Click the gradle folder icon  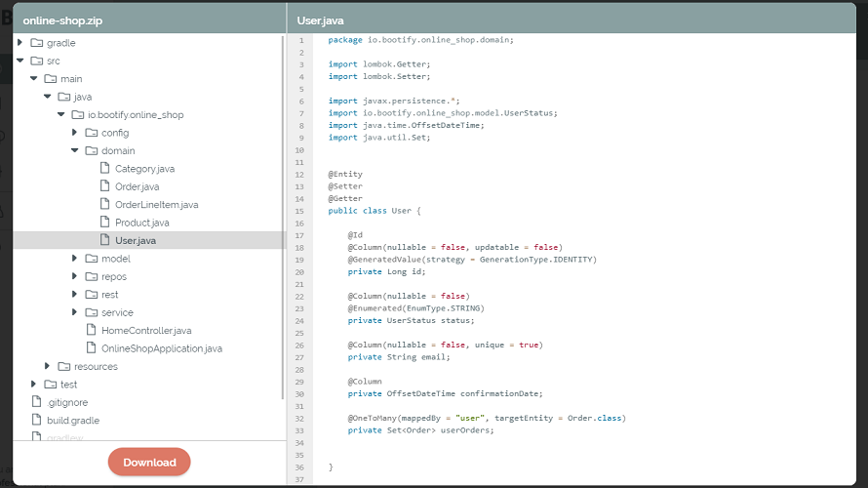point(37,43)
